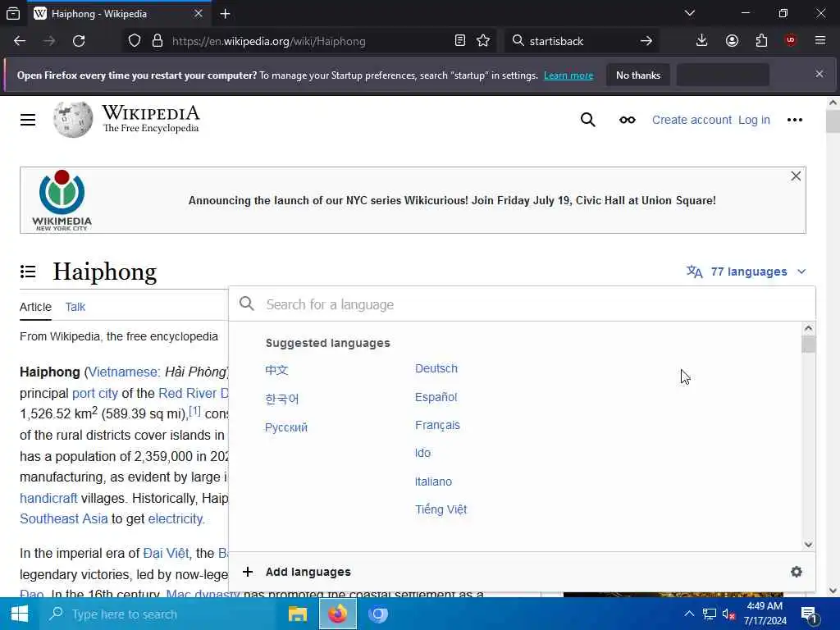
Task: Open Firefox downloads panel
Action: click(x=701, y=41)
